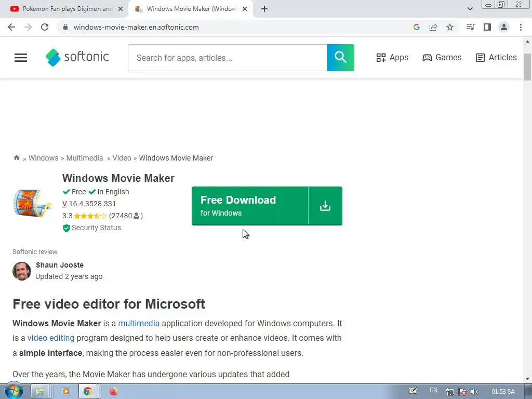Open the Games section
Image resolution: width=532 pixels, height=399 pixels.
tap(442, 57)
